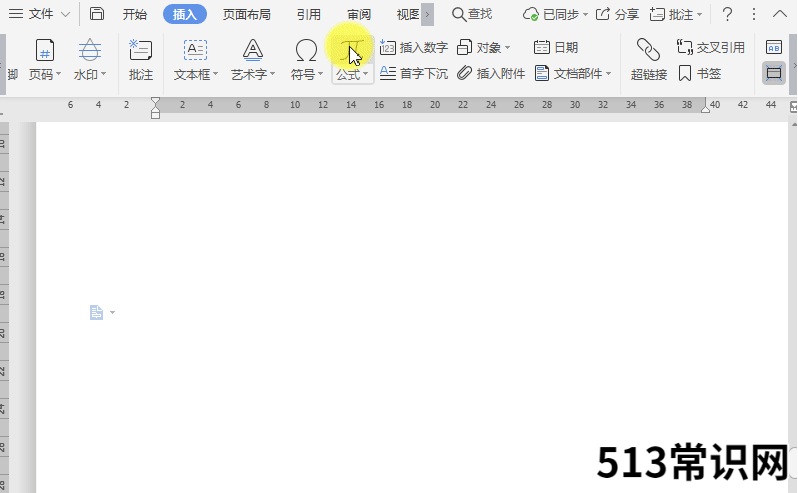Image resolution: width=798 pixels, height=493 pixels.
Task: Click the 交叉引用 cross-reference button
Action: pos(710,48)
